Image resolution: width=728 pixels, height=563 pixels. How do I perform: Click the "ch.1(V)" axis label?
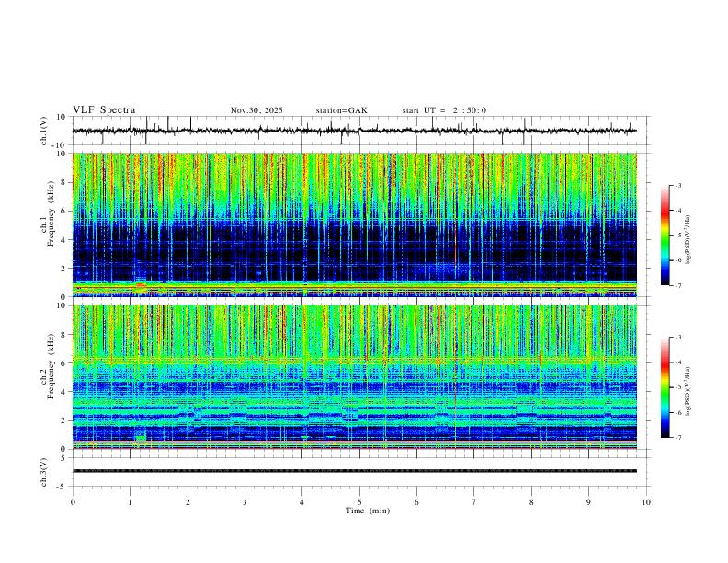point(44,131)
